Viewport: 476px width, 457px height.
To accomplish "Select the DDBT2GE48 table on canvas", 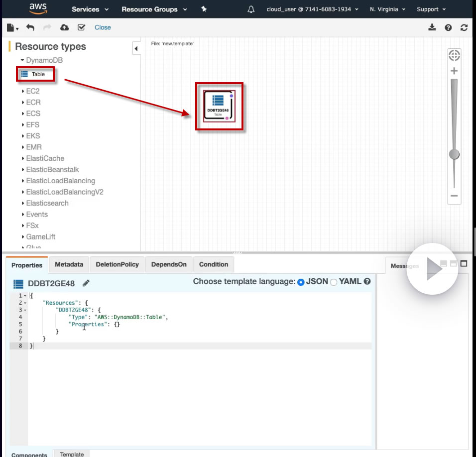I will pos(218,106).
